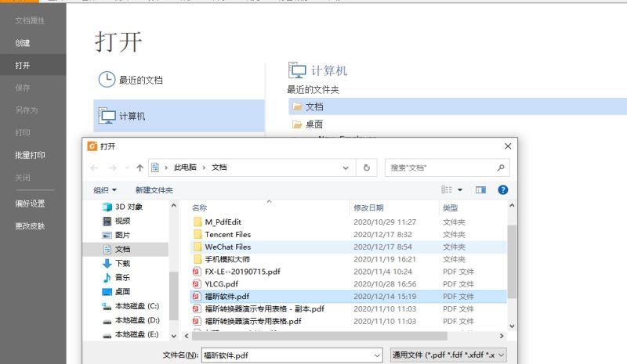Click the YLCG.pdf file icon

tap(198, 284)
